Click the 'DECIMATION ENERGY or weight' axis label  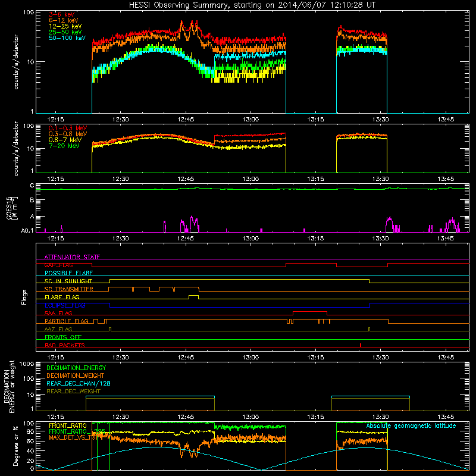(9, 386)
